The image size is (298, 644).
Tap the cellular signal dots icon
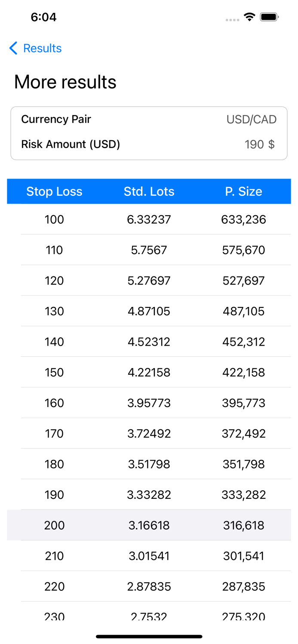click(232, 19)
